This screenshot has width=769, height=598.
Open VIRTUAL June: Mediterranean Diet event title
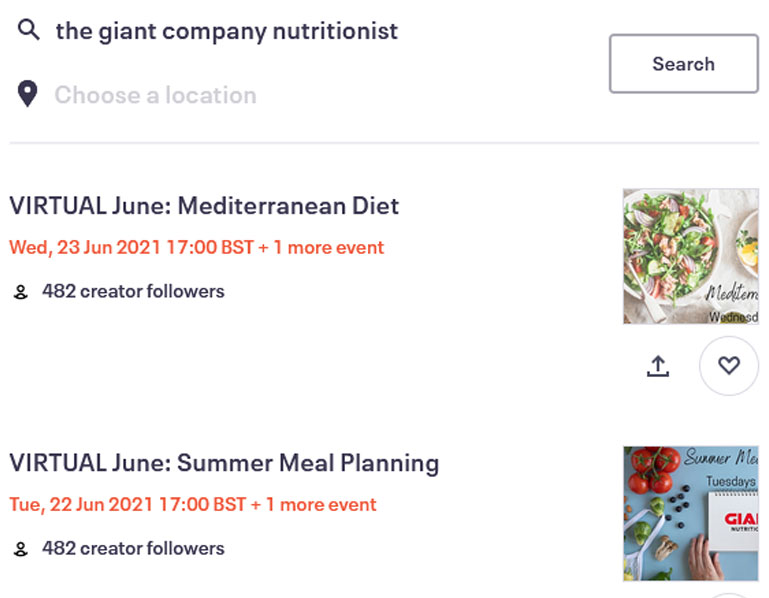pos(204,205)
